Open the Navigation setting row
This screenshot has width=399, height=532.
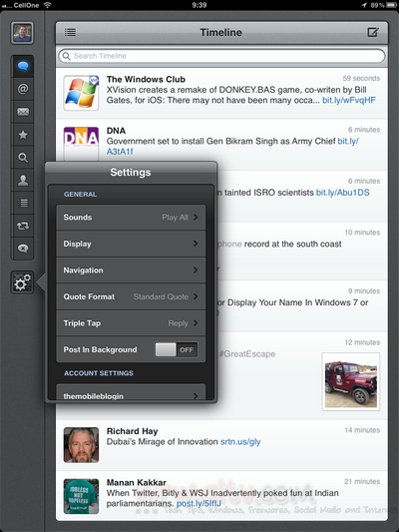click(131, 270)
